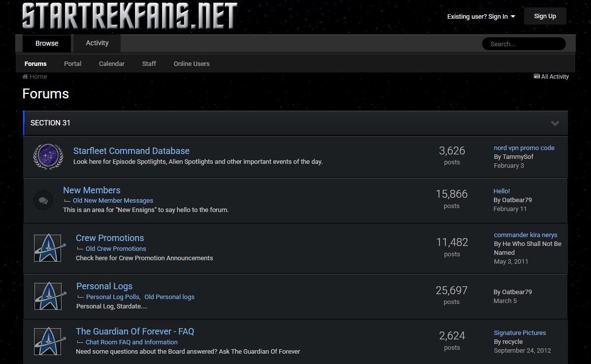Open the Crew Promotions forum
The width and height of the screenshot is (591, 364).
click(x=110, y=238)
